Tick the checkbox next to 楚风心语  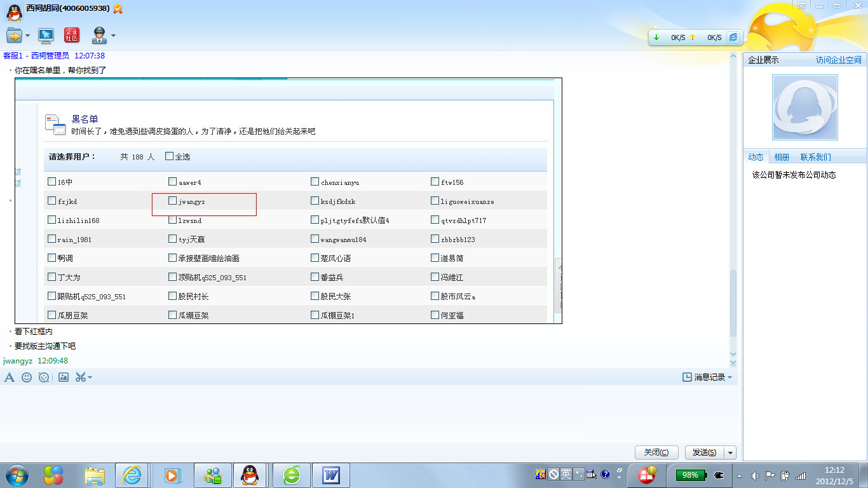[315, 257]
